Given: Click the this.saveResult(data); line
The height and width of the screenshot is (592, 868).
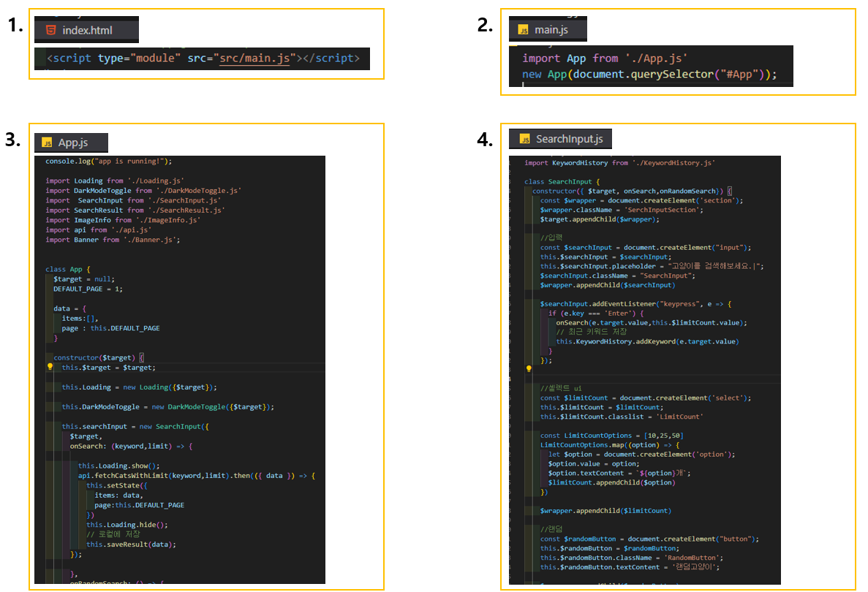Looking at the screenshot, I should (131, 545).
